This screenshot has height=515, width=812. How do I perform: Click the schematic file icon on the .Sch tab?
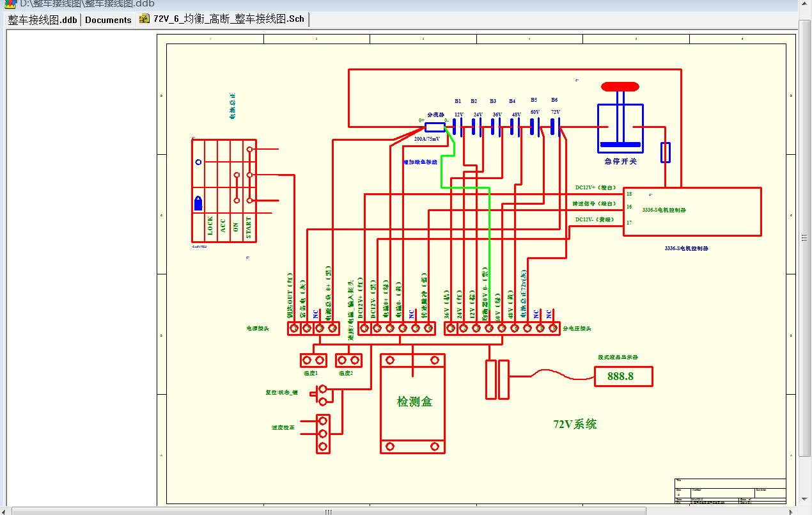coord(144,19)
